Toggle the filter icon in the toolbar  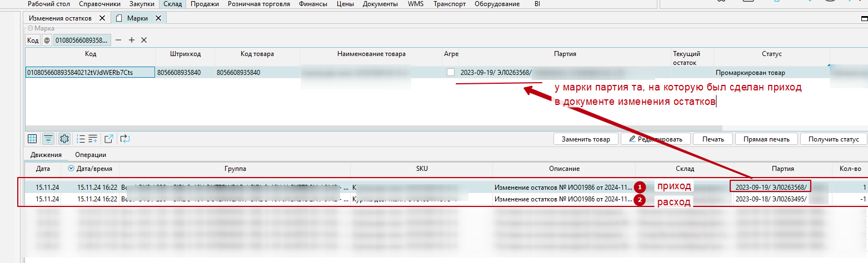(48, 139)
